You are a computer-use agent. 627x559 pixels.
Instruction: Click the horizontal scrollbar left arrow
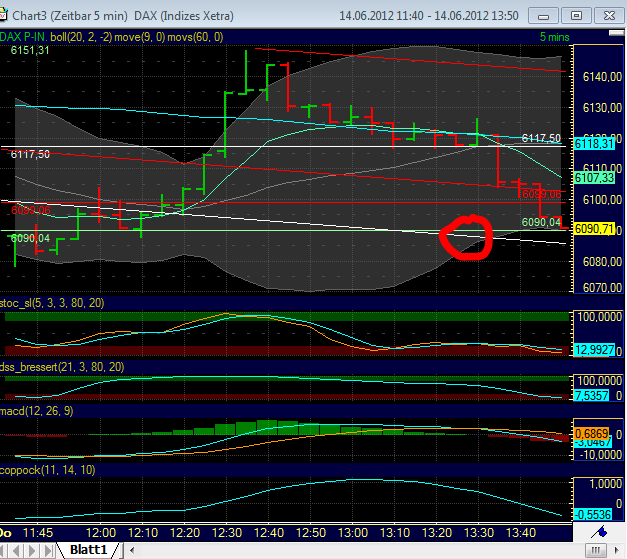point(132,551)
